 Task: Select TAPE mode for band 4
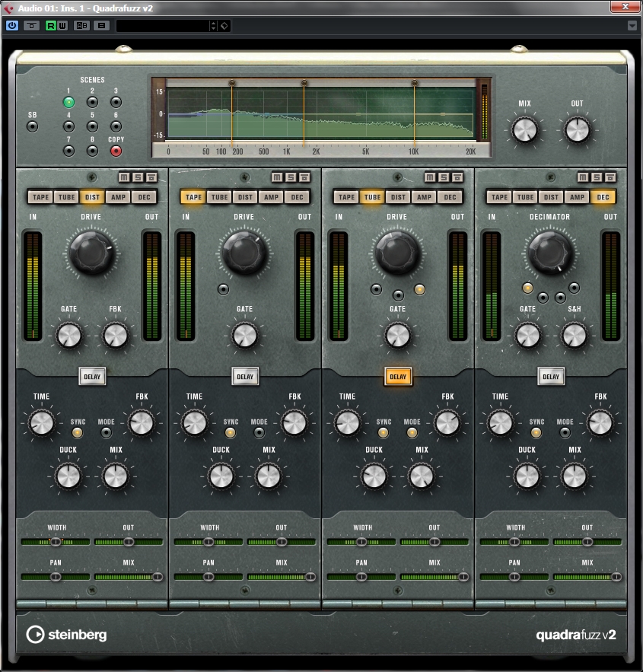click(x=499, y=197)
